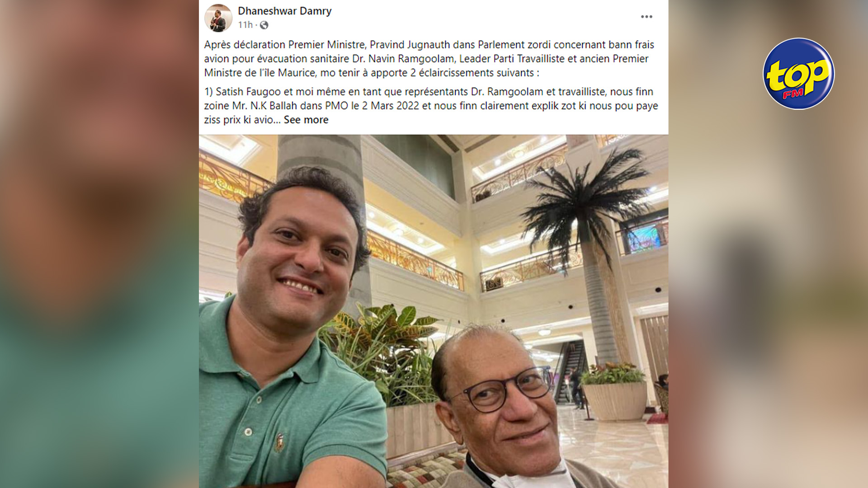This screenshot has width=868, height=488.
Task: Open the three-dot post options menu
Action: (x=646, y=17)
